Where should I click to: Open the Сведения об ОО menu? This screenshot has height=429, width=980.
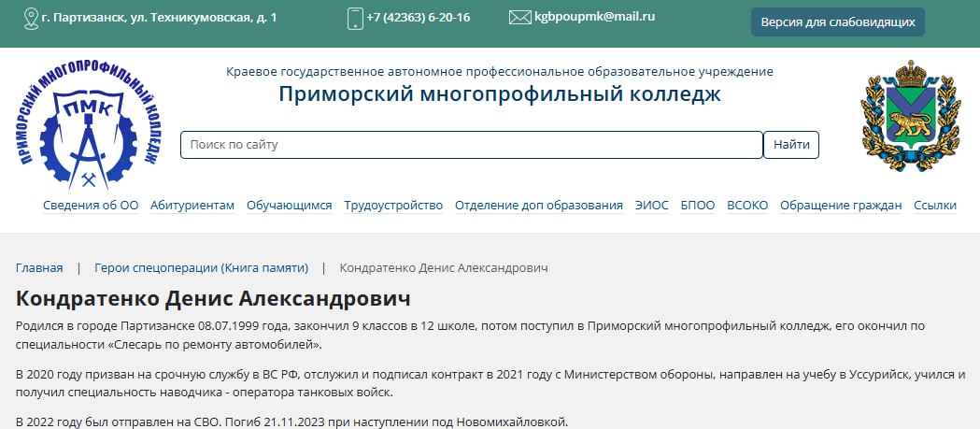(x=91, y=206)
